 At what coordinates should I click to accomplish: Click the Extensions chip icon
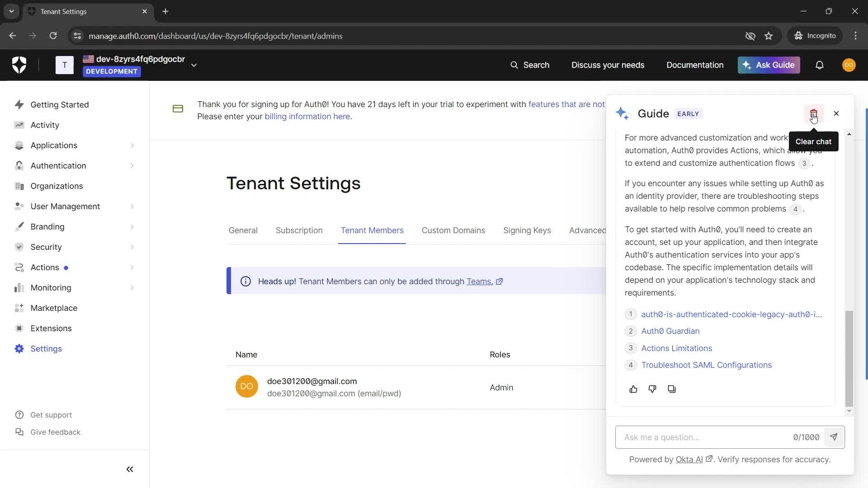[x=19, y=328]
